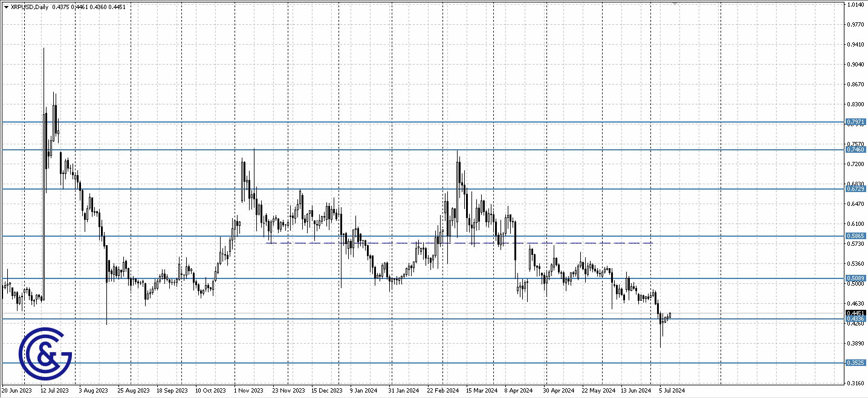Click the current price 0.4451 label
This screenshot has width=868, height=398.
(855, 313)
